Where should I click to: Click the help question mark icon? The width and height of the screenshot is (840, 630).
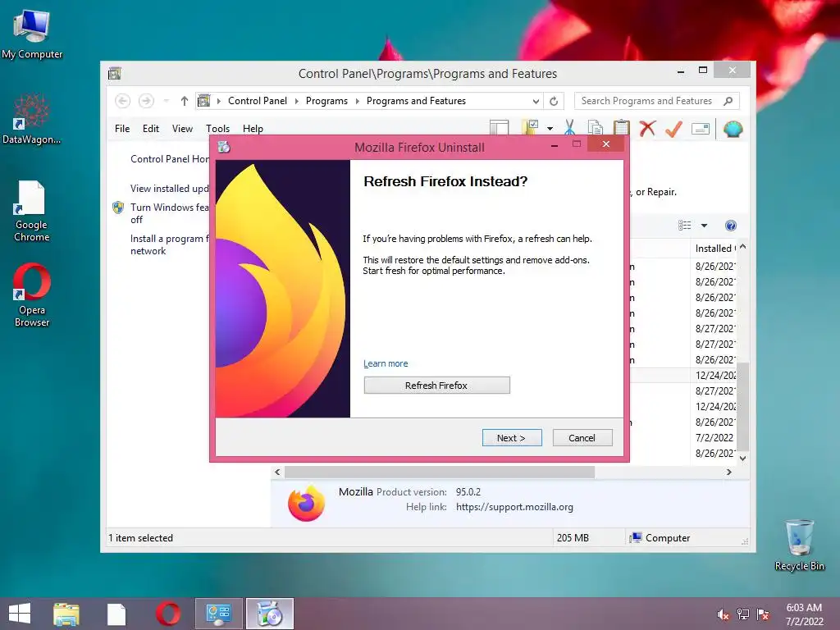click(x=731, y=226)
